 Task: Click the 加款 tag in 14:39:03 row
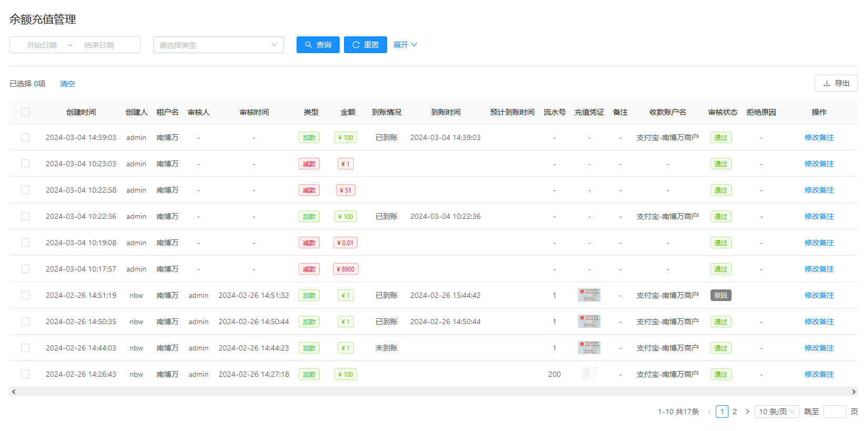click(309, 137)
